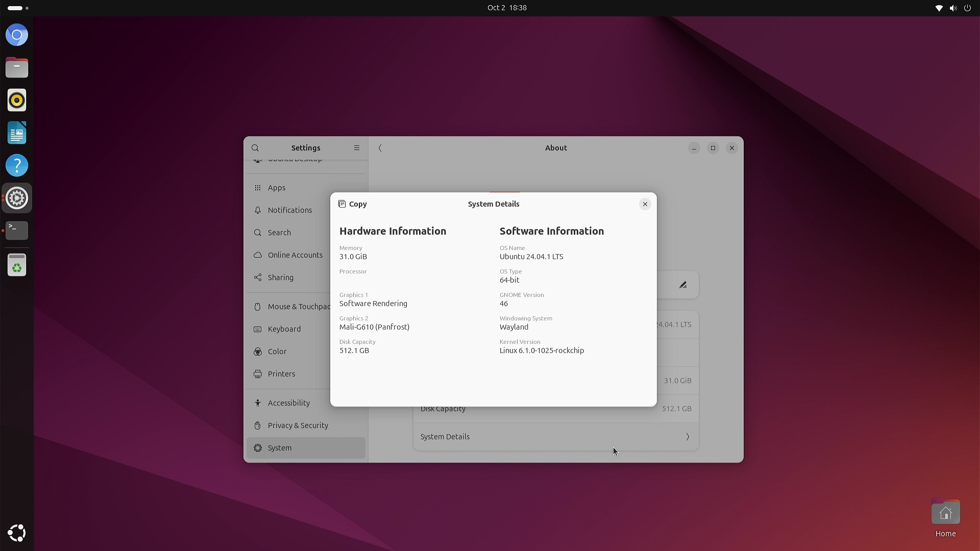Click the clock to open calendar

click(x=506, y=8)
